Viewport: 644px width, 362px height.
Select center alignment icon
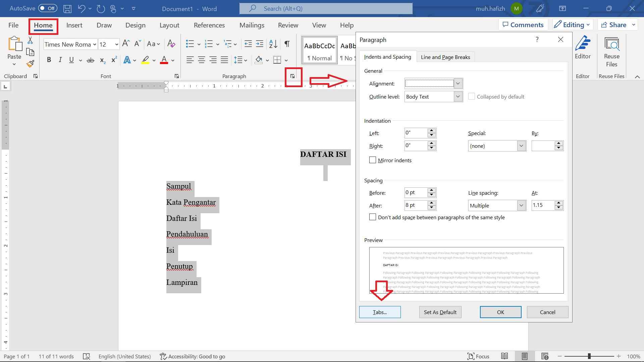202,60
